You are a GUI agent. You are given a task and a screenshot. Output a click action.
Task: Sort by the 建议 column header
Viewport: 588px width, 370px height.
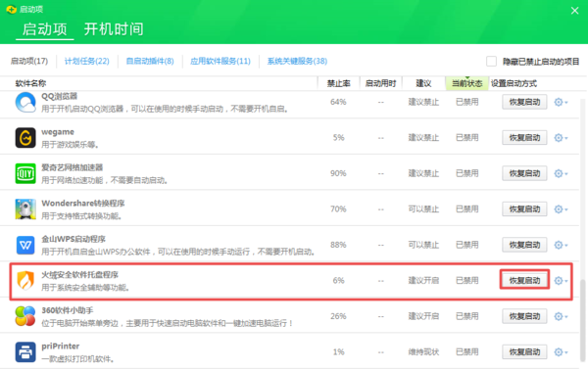pos(423,83)
